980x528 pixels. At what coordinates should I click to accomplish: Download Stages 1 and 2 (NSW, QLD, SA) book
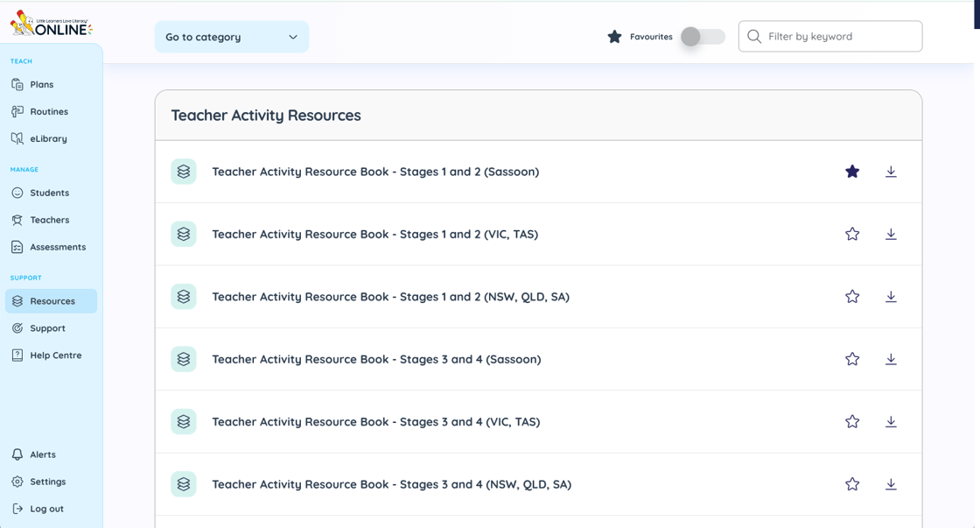tap(891, 297)
